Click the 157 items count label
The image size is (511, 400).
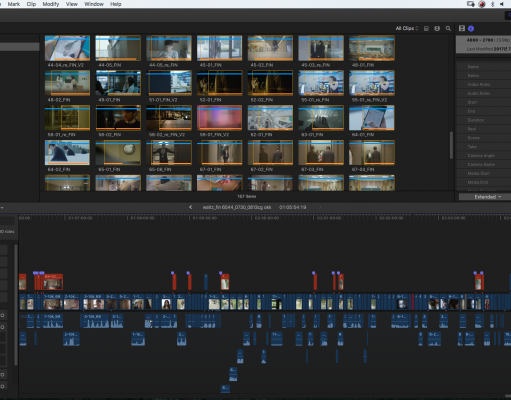247,196
